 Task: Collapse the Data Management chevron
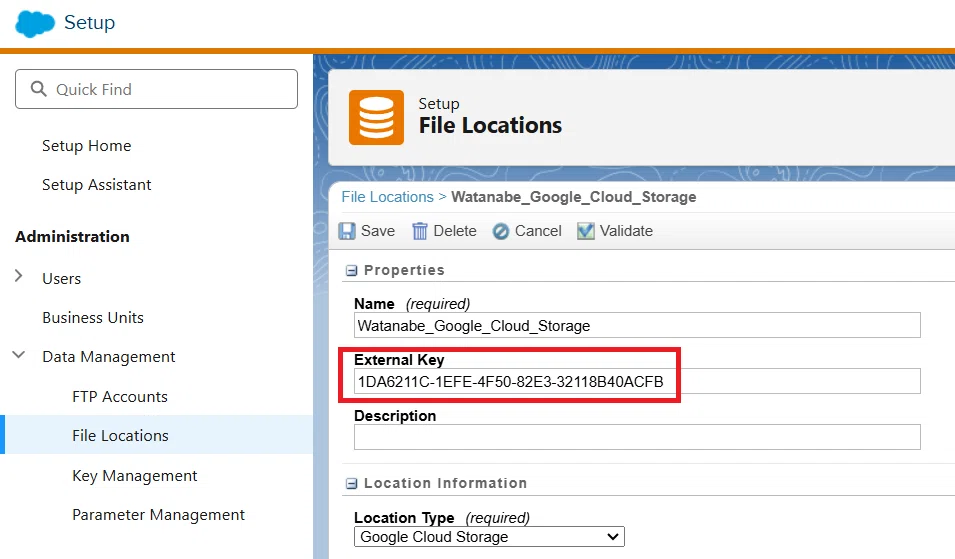[19, 354]
